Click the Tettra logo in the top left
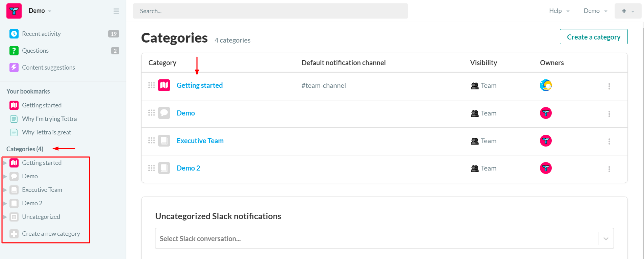This screenshot has width=644, height=259. (14, 11)
